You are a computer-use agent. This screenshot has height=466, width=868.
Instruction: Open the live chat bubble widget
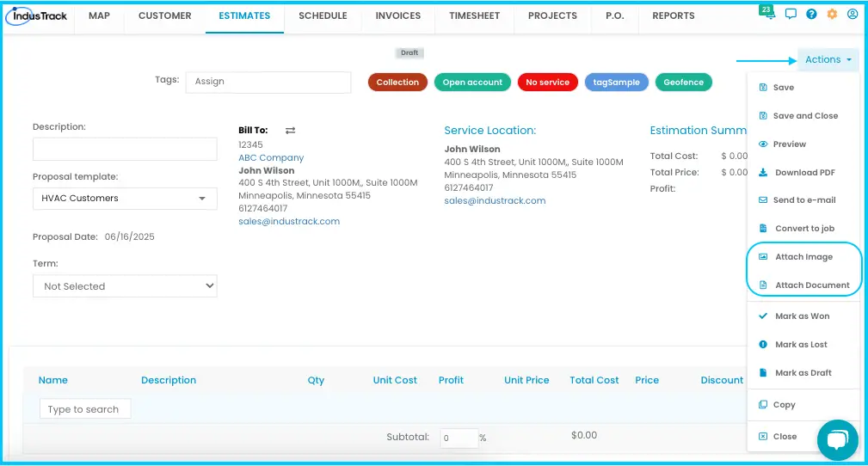(838, 440)
